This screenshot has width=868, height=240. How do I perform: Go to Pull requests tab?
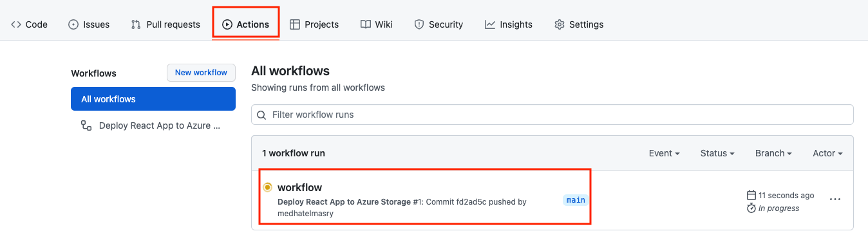coord(165,24)
